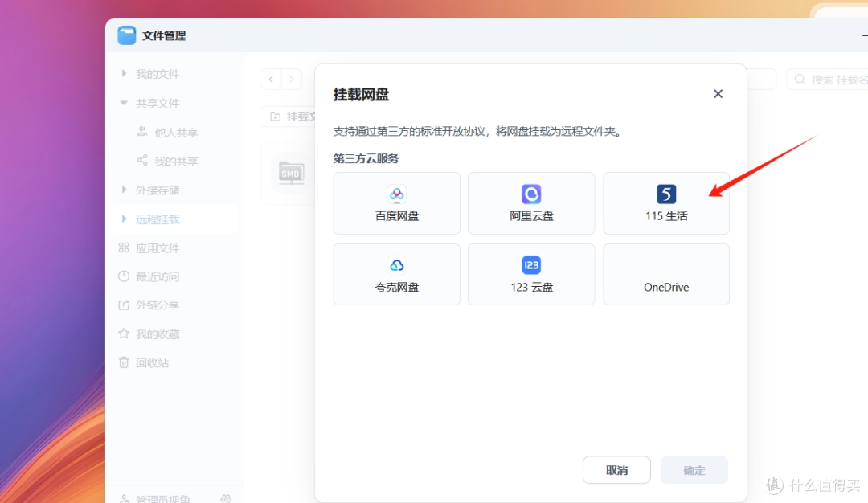The height and width of the screenshot is (503, 868).
Task: Select 外接存储 label in sidebar
Action: (x=158, y=190)
